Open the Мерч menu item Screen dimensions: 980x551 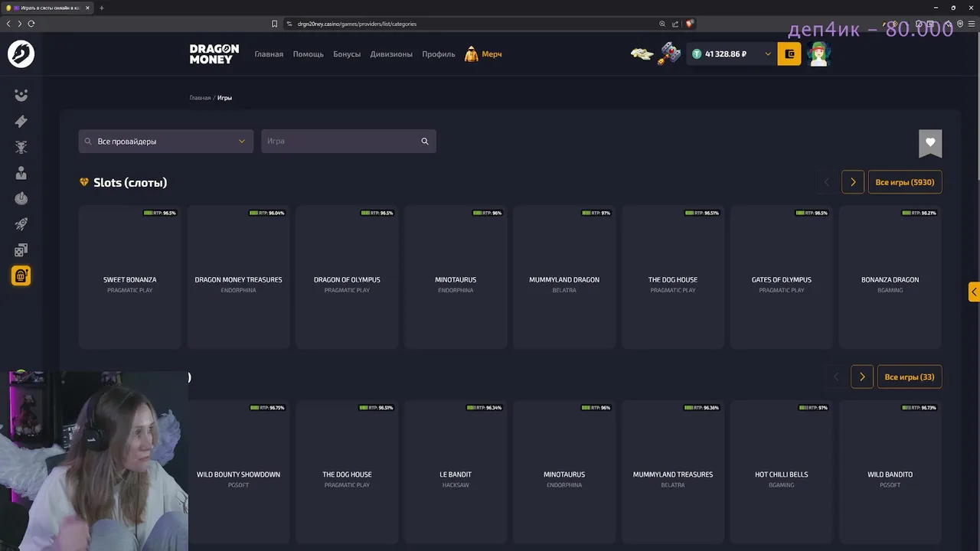click(x=483, y=54)
